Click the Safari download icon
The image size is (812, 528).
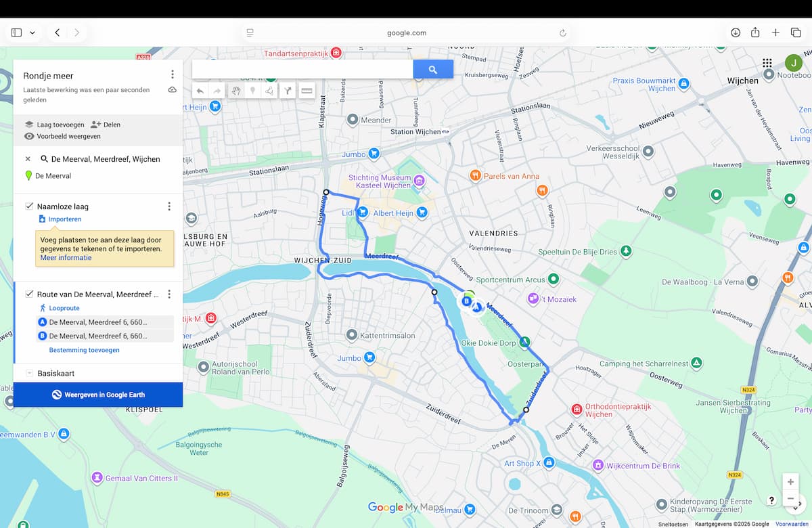pyautogui.click(x=736, y=32)
